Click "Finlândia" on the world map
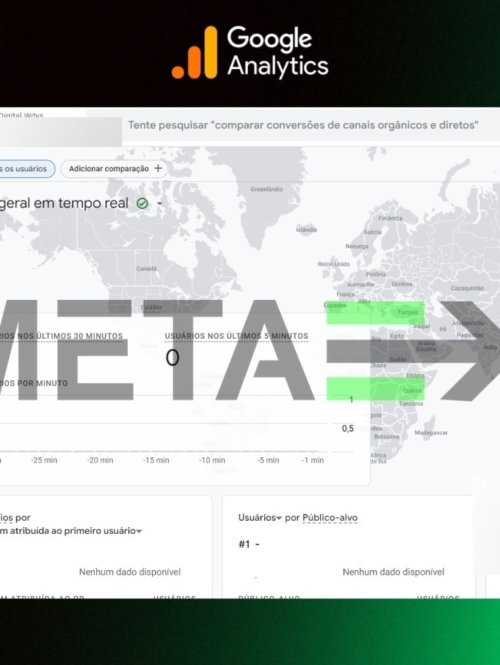This screenshot has height=665, width=500. pyautogui.click(x=390, y=218)
